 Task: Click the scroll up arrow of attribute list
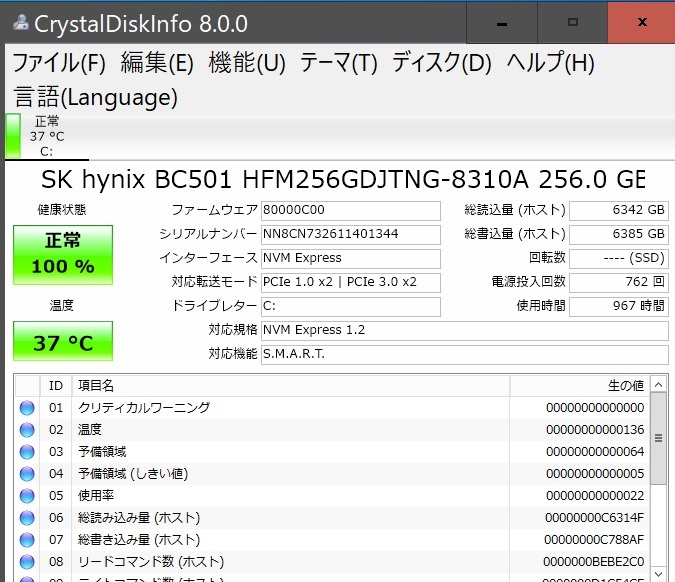[x=658, y=384]
